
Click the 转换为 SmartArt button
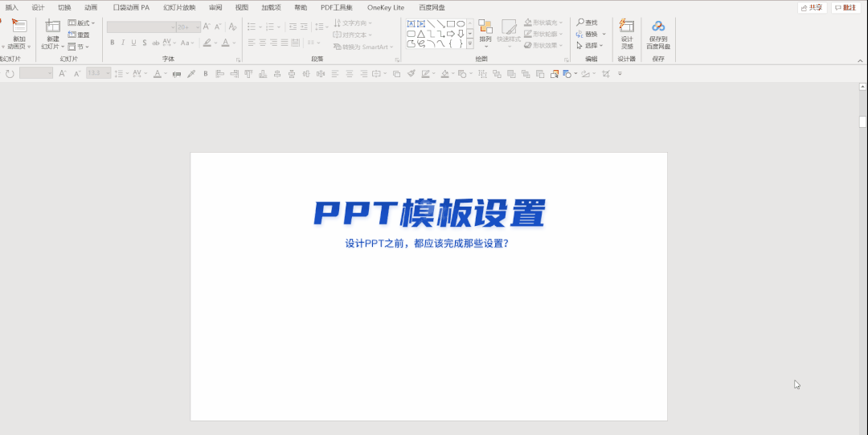363,47
